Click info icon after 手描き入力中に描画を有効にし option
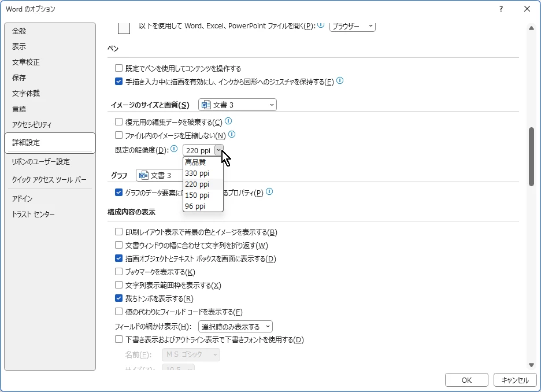The height and width of the screenshot is (392, 541). point(340,80)
